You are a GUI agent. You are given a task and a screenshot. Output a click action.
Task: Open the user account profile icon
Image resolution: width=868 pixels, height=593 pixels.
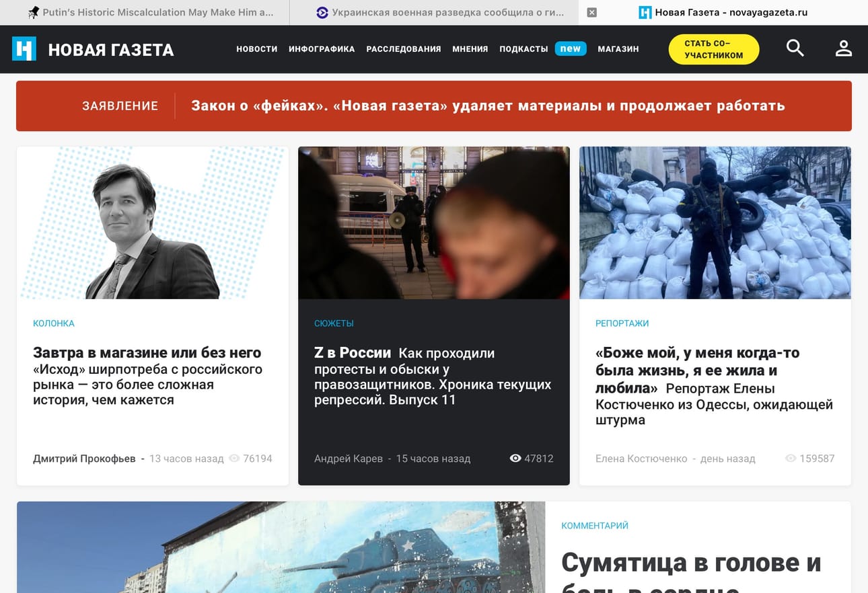coord(843,48)
